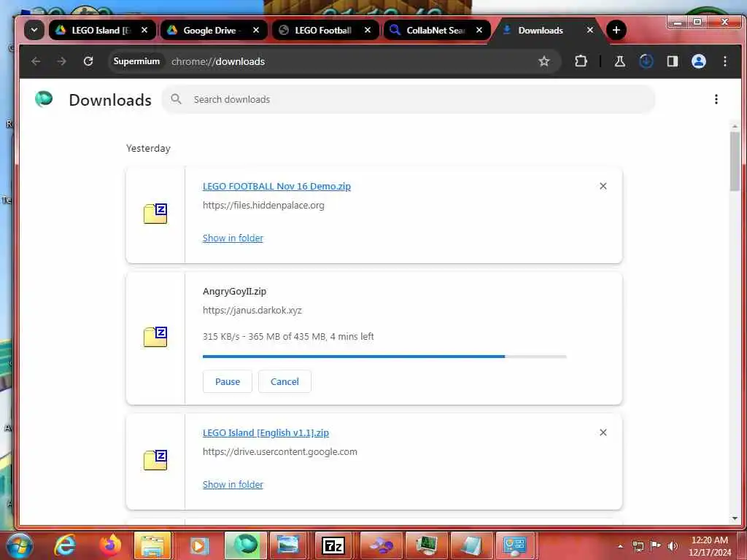Switch to the Google Drive tab
The image size is (747, 560).
point(214,30)
